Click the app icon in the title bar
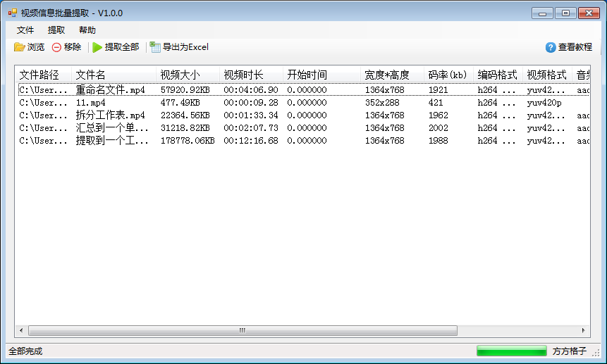The height and width of the screenshot is (364, 607). pos(12,13)
